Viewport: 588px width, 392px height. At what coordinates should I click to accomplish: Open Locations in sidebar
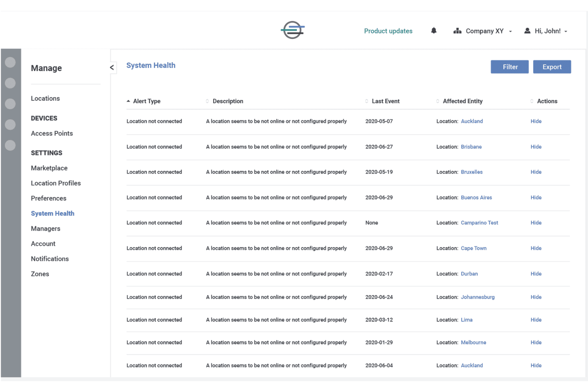(x=45, y=98)
